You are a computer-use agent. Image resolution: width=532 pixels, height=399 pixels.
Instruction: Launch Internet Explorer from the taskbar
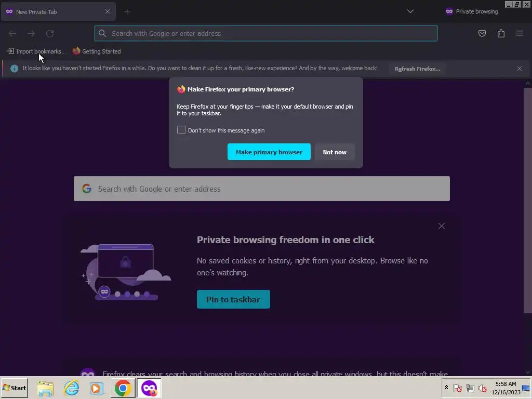tap(72, 388)
